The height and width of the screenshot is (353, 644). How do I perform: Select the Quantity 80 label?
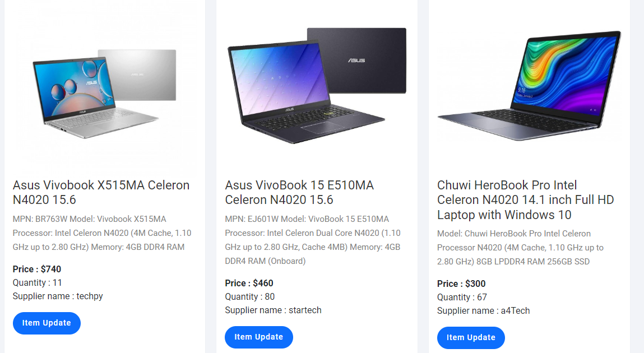(x=250, y=297)
